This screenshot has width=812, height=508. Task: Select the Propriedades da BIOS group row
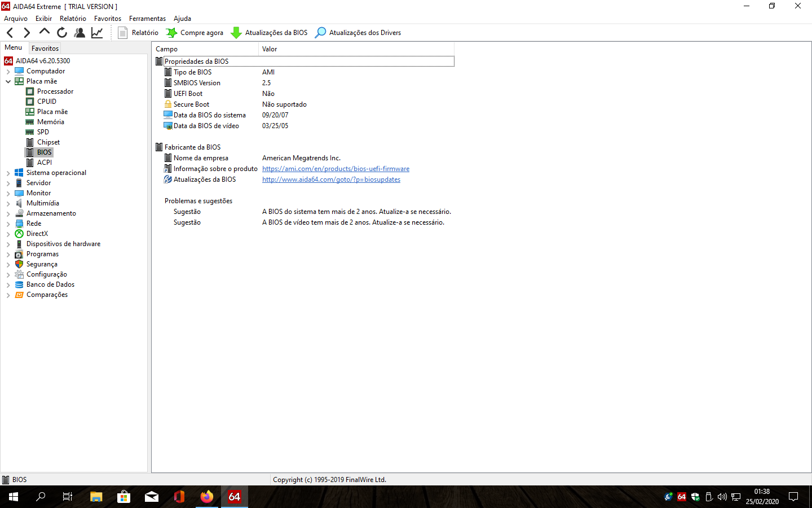[304, 62]
